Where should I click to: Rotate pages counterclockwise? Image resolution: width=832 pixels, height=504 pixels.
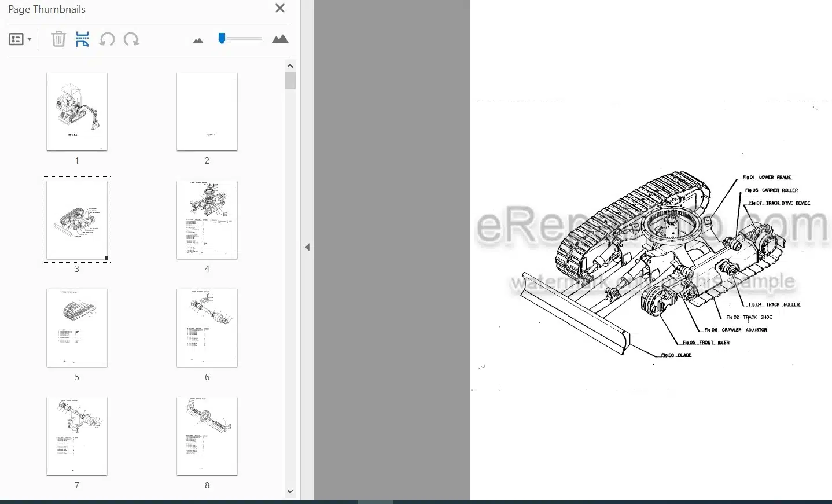coord(107,39)
